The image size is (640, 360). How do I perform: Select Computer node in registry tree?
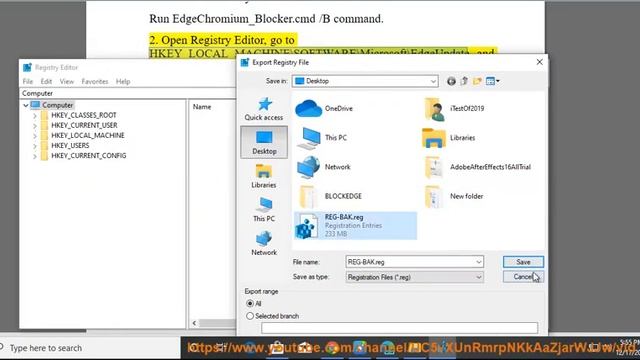point(58,105)
